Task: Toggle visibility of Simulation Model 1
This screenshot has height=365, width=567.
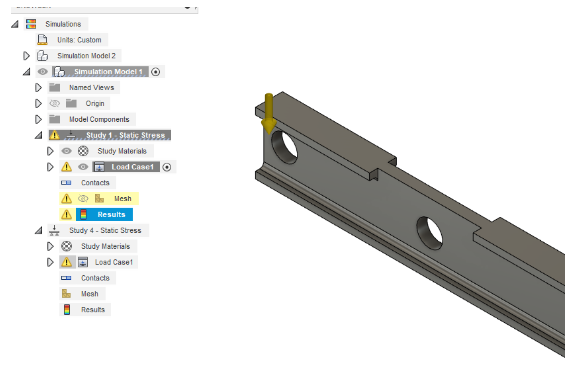Action: [x=43, y=72]
